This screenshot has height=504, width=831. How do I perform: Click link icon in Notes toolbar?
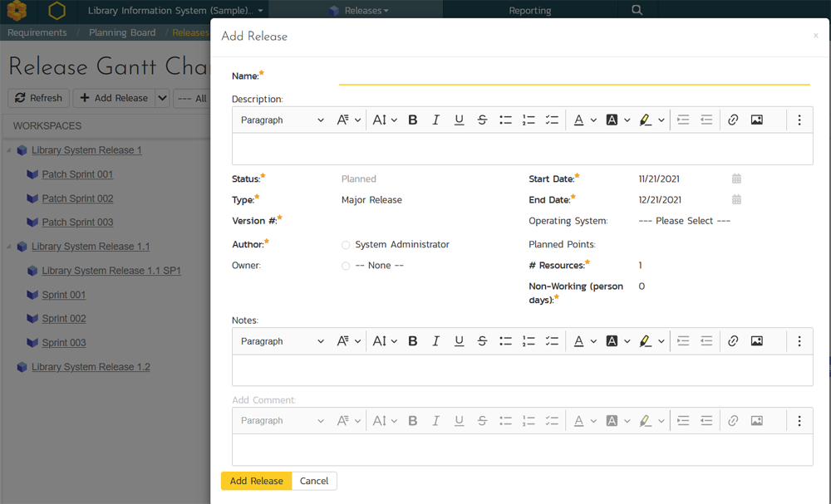[733, 341]
